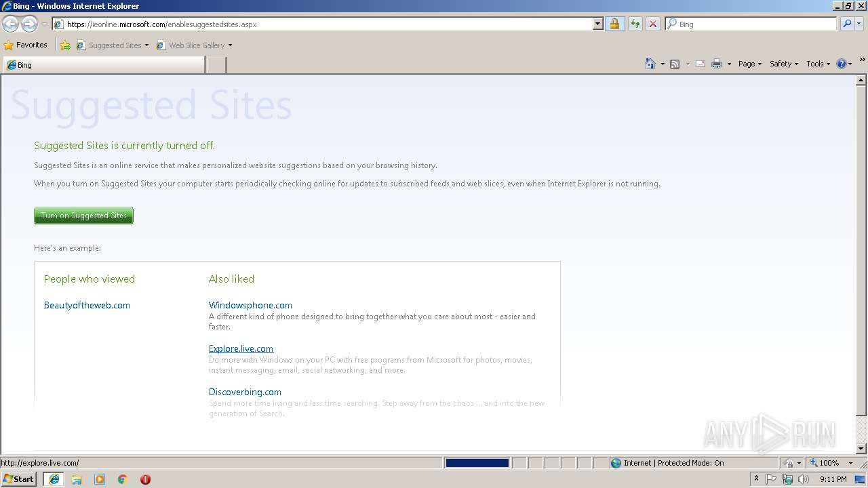Show more command bar items chevron
868x488 pixels.
pyautogui.click(x=862, y=60)
